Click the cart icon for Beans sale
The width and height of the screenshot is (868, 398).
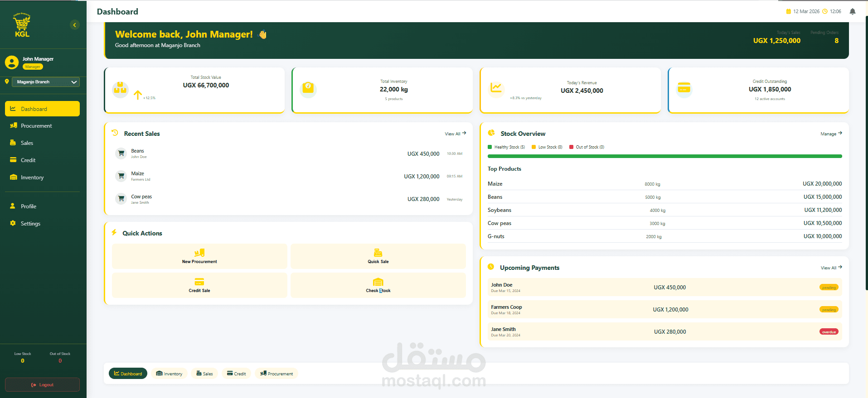point(121,153)
